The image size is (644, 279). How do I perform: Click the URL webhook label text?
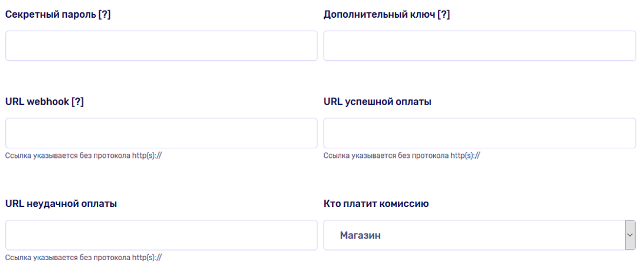(37, 102)
